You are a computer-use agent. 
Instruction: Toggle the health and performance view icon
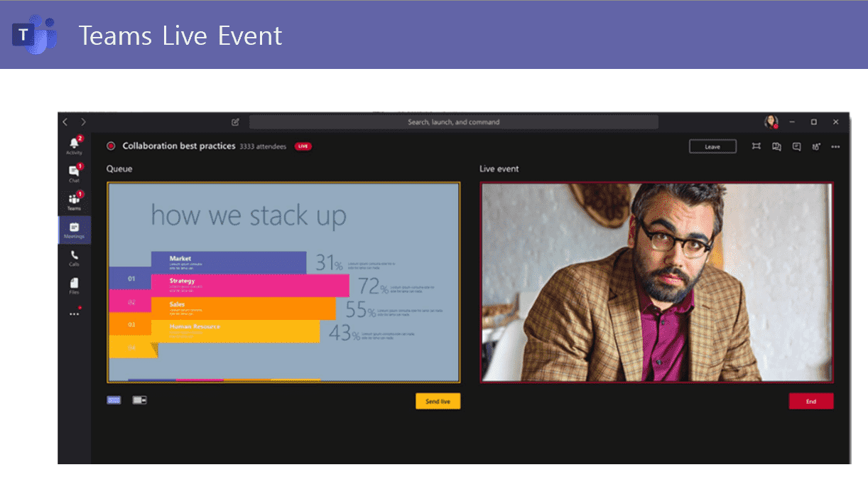pyautogui.click(x=756, y=146)
